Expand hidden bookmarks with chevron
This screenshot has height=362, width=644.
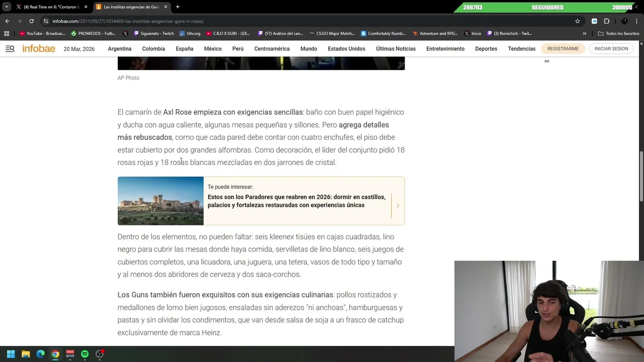(x=584, y=34)
